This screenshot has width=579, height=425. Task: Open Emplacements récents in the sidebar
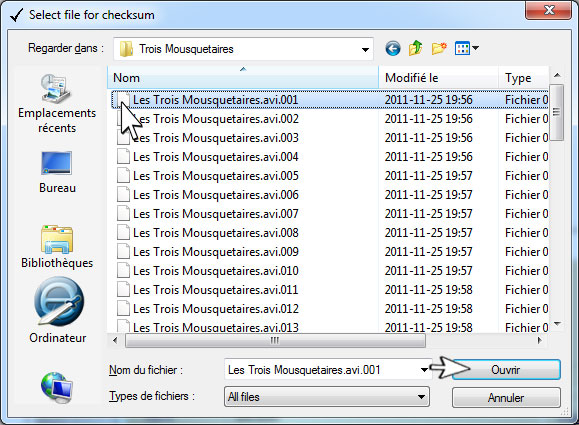[x=57, y=104]
